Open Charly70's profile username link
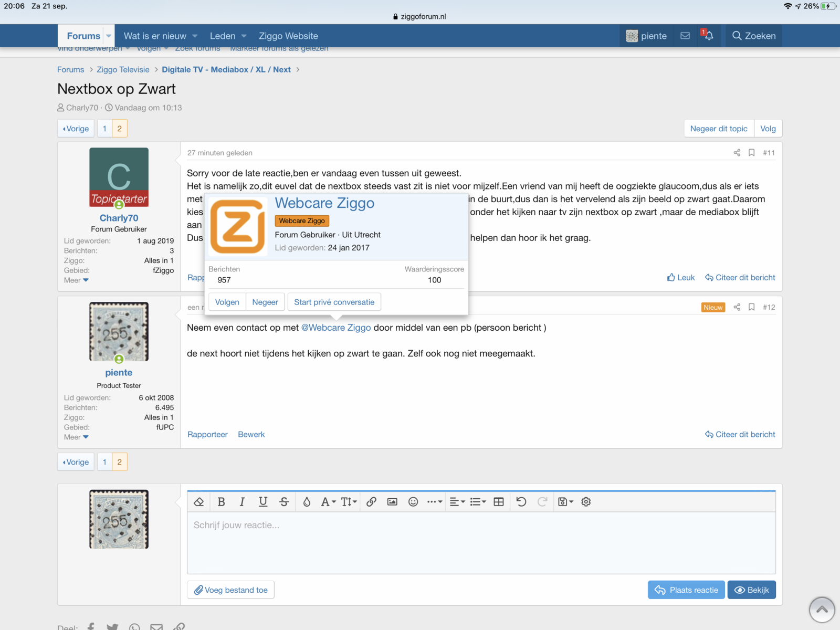This screenshot has height=630, width=840. click(119, 218)
